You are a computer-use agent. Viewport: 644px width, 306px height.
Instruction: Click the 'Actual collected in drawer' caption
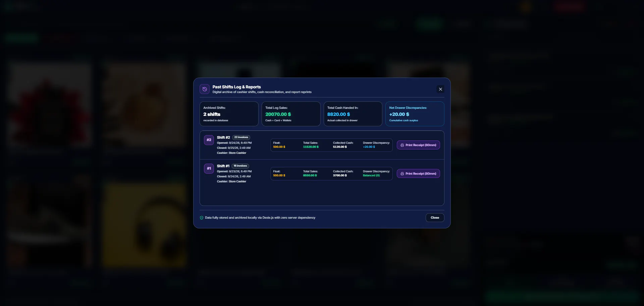pos(342,121)
